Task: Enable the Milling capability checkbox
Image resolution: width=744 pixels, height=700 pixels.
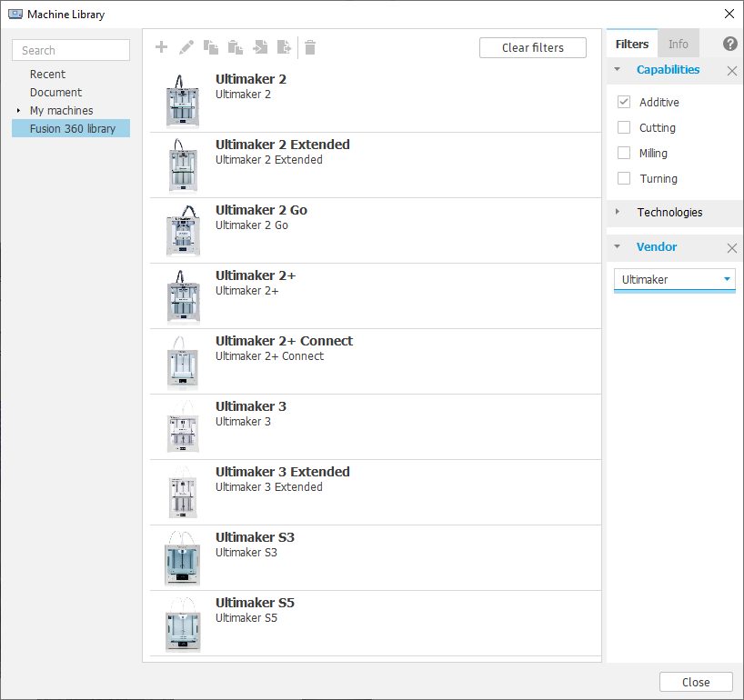Action: click(x=623, y=153)
